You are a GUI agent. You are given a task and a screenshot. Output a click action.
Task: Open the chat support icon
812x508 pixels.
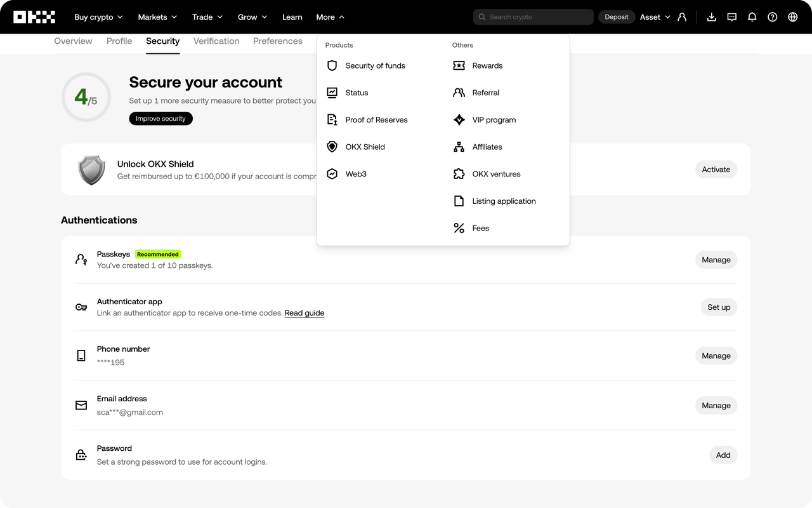[732, 17]
